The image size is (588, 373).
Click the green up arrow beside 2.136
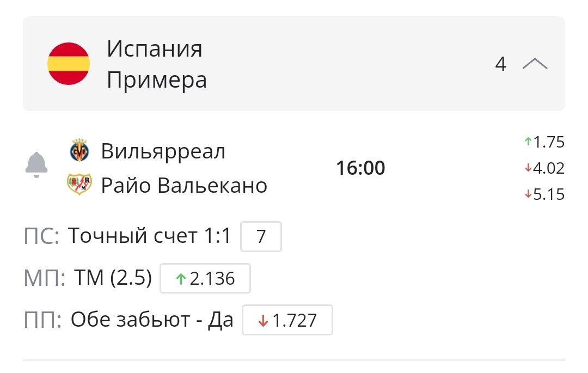tap(181, 279)
